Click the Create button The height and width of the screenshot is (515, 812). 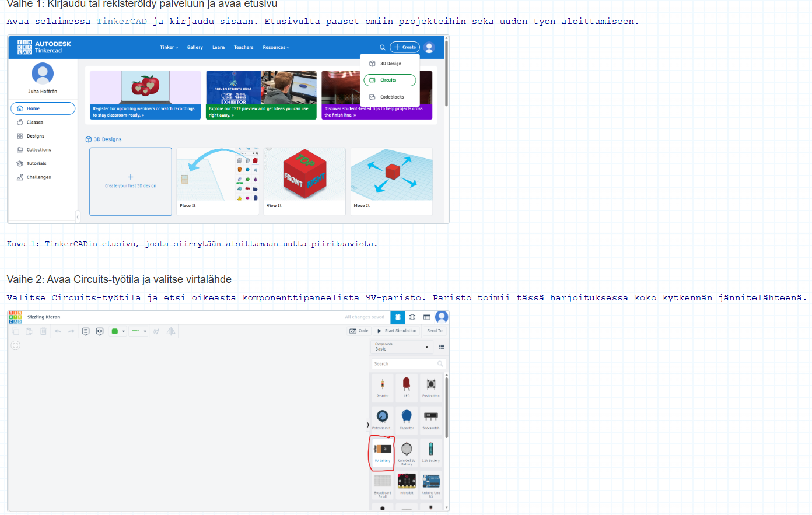[405, 47]
